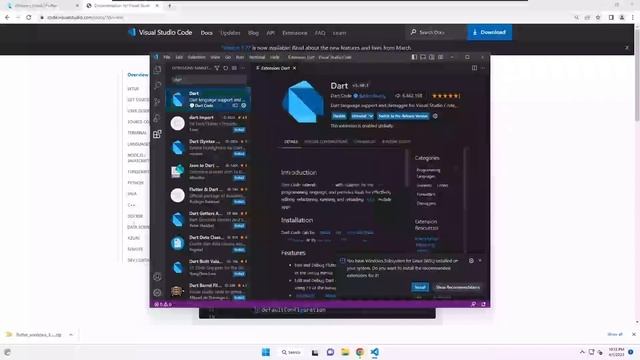This screenshot has height=360, width=640.
Task: Click the notifications bell in status bar
Action: pos(483,304)
